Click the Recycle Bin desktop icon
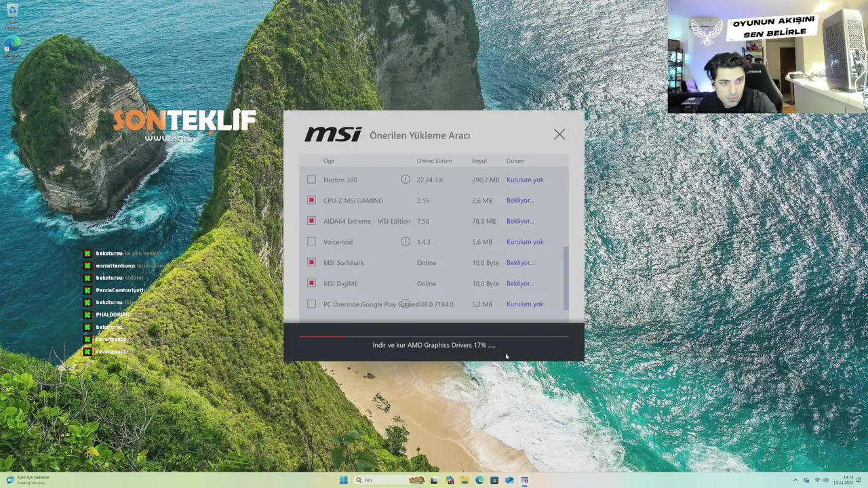 click(12, 16)
